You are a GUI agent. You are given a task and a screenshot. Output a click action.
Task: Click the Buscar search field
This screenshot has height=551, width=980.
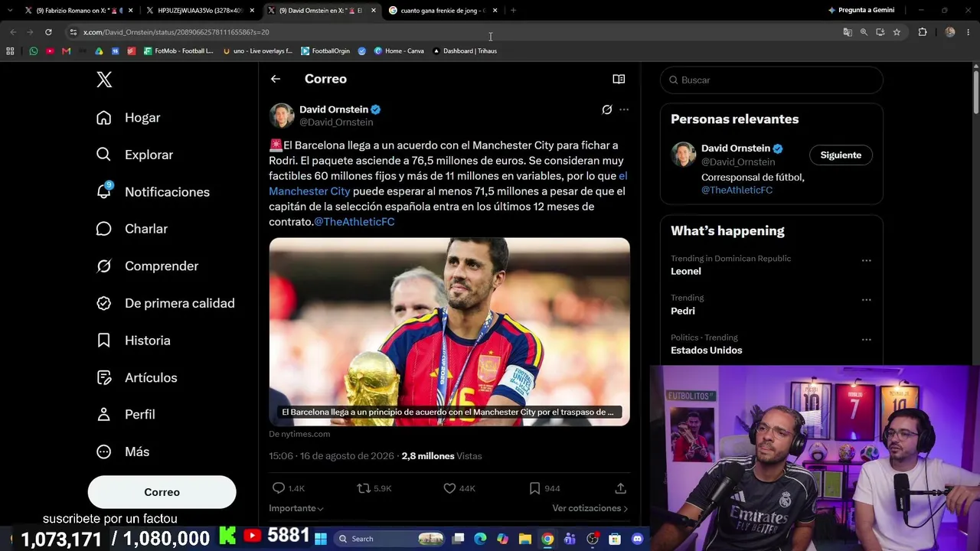click(x=772, y=80)
